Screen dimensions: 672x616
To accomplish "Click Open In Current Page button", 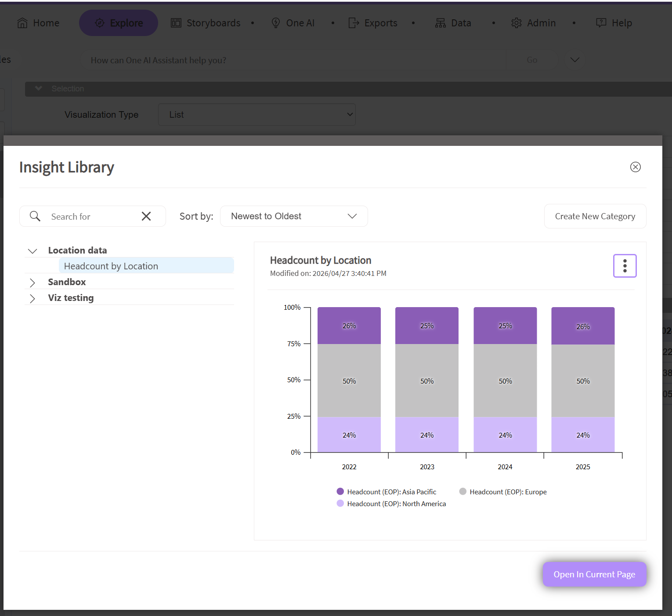I will coord(594,574).
